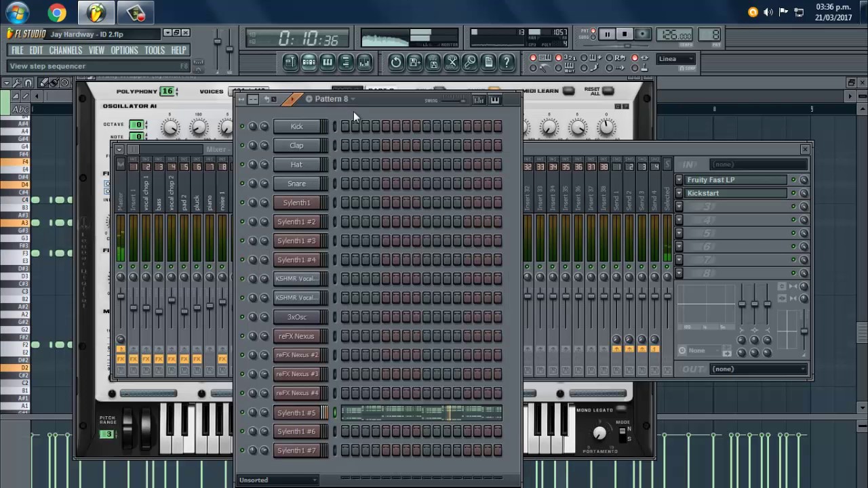
Task: Select the Hat channel button
Action: (x=296, y=165)
